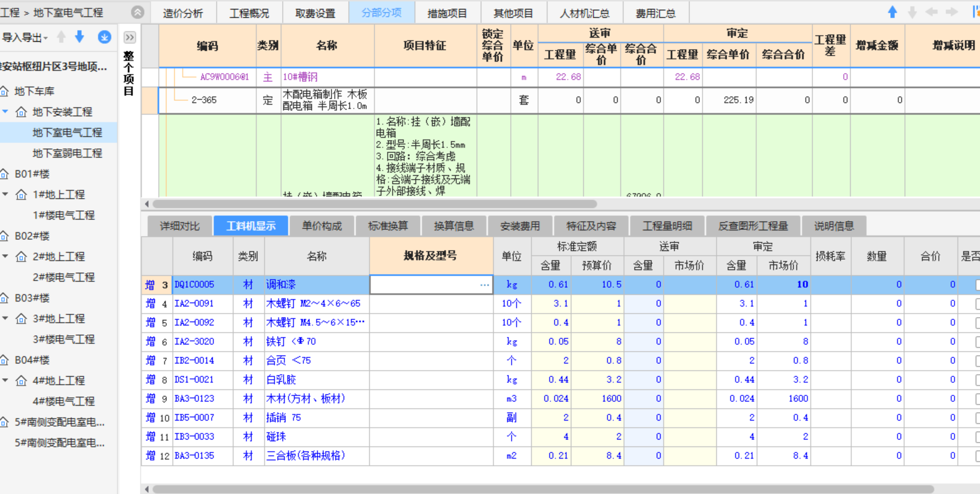The height and width of the screenshot is (494, 980).
Task: Select 2#楼电气工程 in the project tree
Action: tap(64, 277)
